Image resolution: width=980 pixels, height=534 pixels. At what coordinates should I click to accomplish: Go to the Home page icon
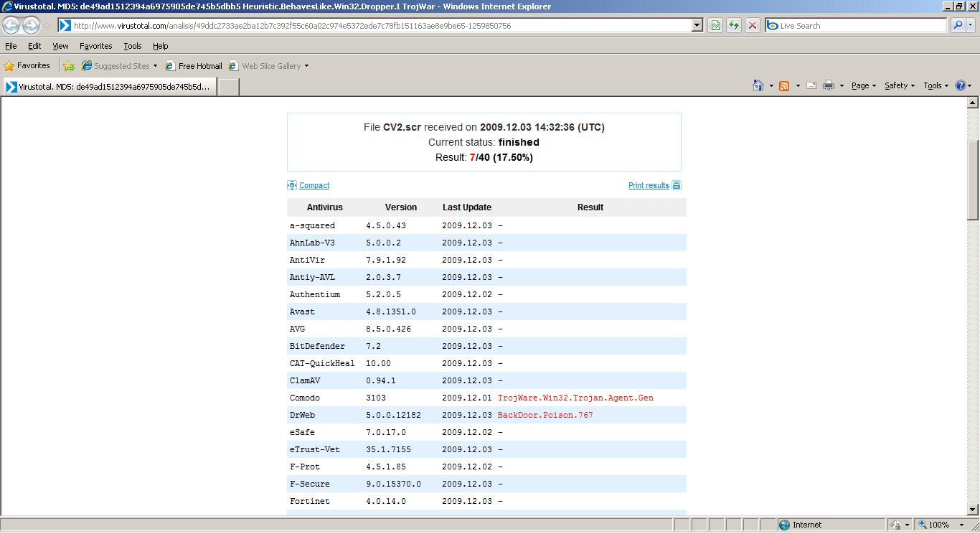point(758,85)
